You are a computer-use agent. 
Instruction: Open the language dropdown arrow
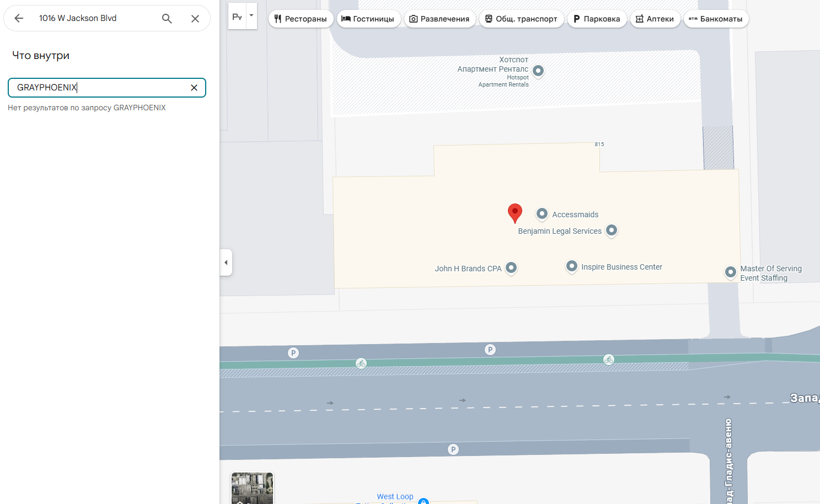[x=251, y=16]
